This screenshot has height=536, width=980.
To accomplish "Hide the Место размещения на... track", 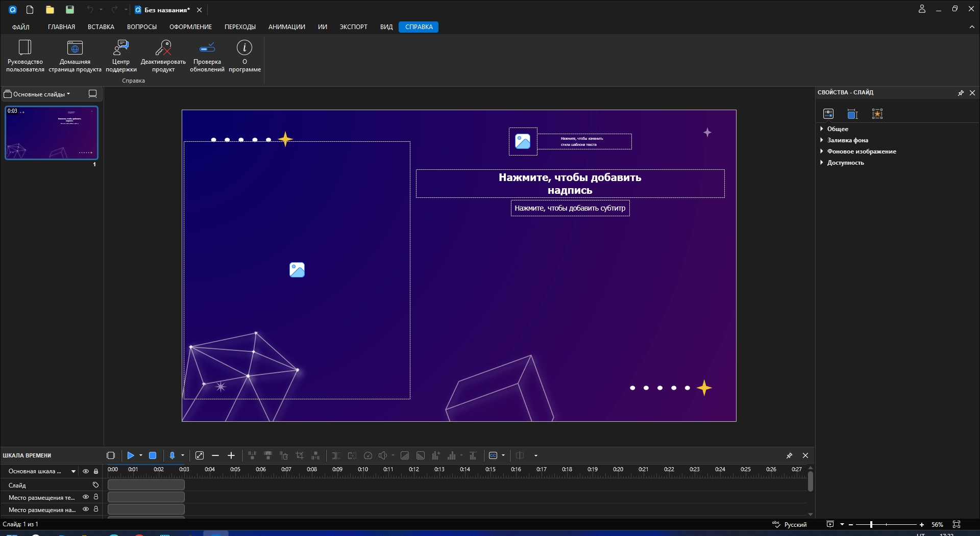I will [x=86, y=509].
